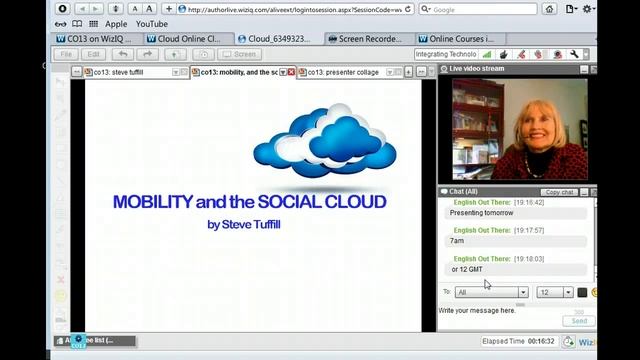640x360 pixels.
Task: Click the raise hand icon in the toolbar
Action: 539,54
